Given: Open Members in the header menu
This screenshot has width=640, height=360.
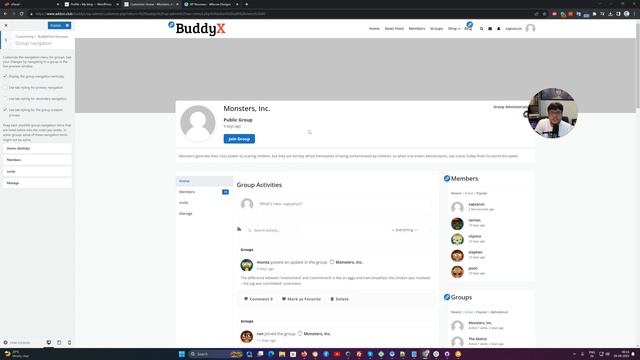Looking at the screenshot, I should click(417, 29).
